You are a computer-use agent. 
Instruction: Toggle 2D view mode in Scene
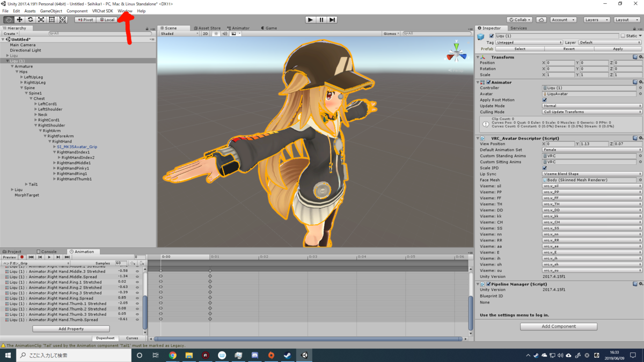205,34
